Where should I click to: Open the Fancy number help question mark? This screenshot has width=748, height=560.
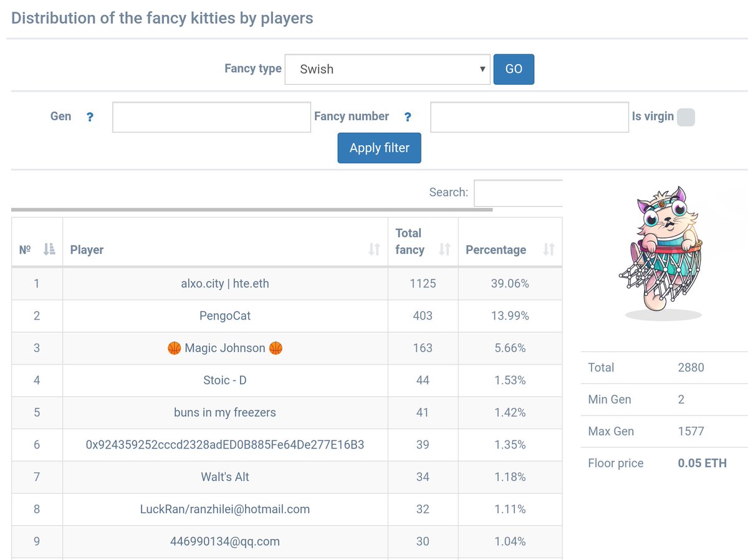click(x=408, y=116)
